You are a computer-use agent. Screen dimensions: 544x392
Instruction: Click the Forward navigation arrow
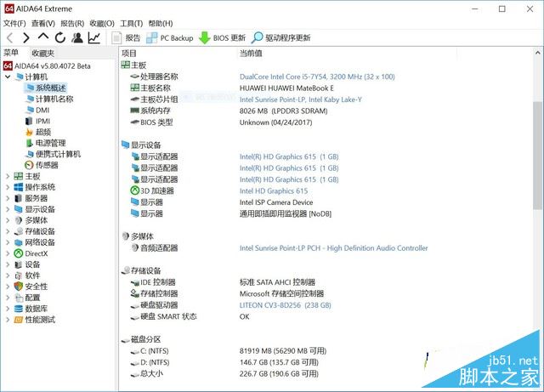click(26, 38)
